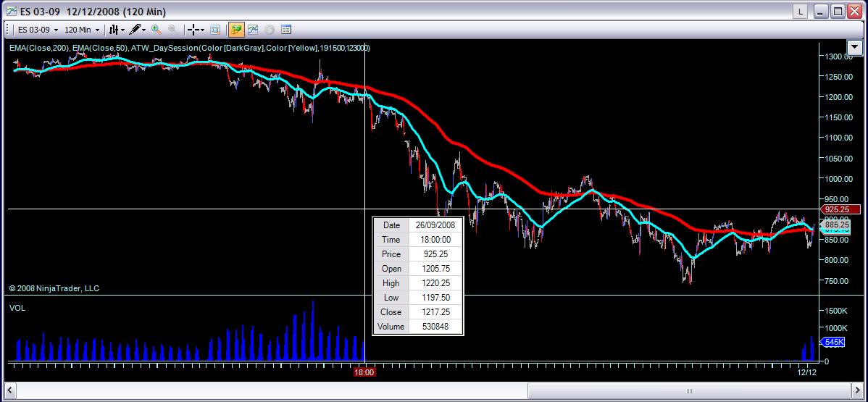This screenshot has height=402, width=868.
Task: Click the 545K volume marker
Action: [832, 343]
